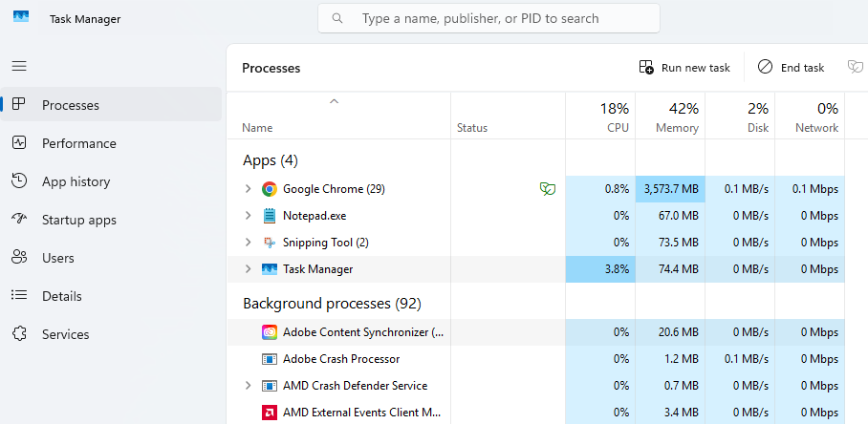Expand the AMD Crash Defender Service row
868x424 pixels.
[x=249, y=386]
